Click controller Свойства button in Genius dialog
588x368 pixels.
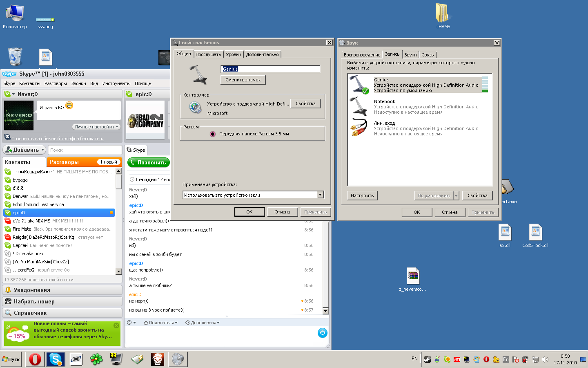pos(305,103)
